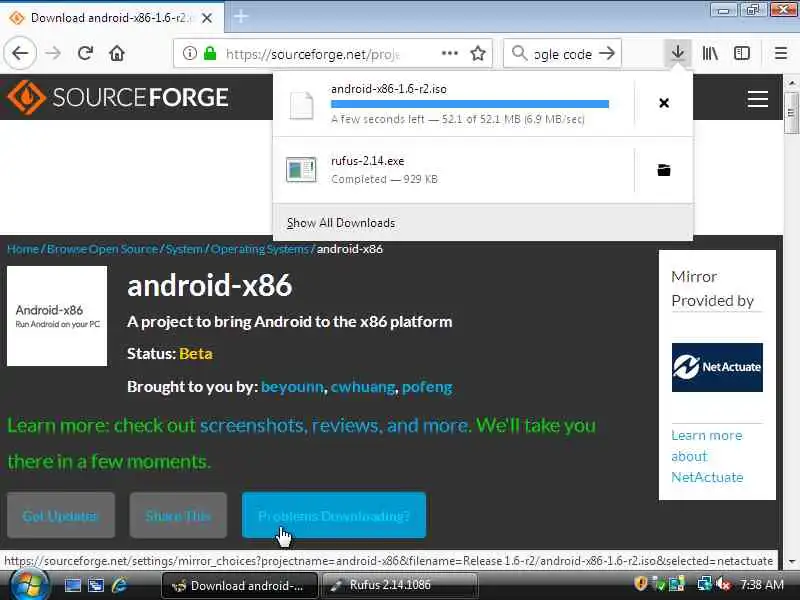
Task: Click the Beta status text
Action: [x=195, y=354]
